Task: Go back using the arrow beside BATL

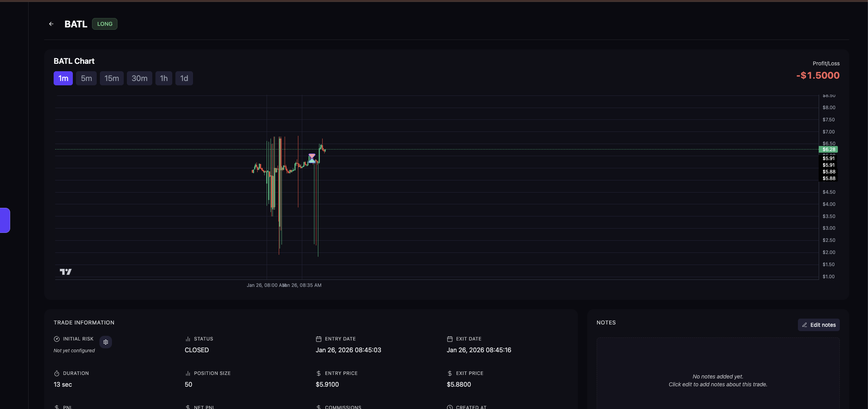Action: pyautogui.click(x=51, y=24)
